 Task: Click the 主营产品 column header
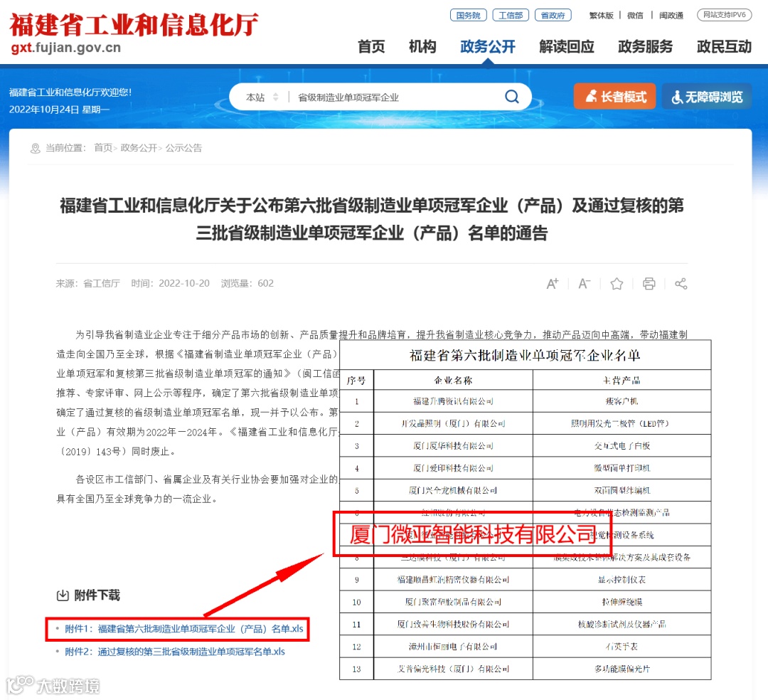tap(622, 380)
